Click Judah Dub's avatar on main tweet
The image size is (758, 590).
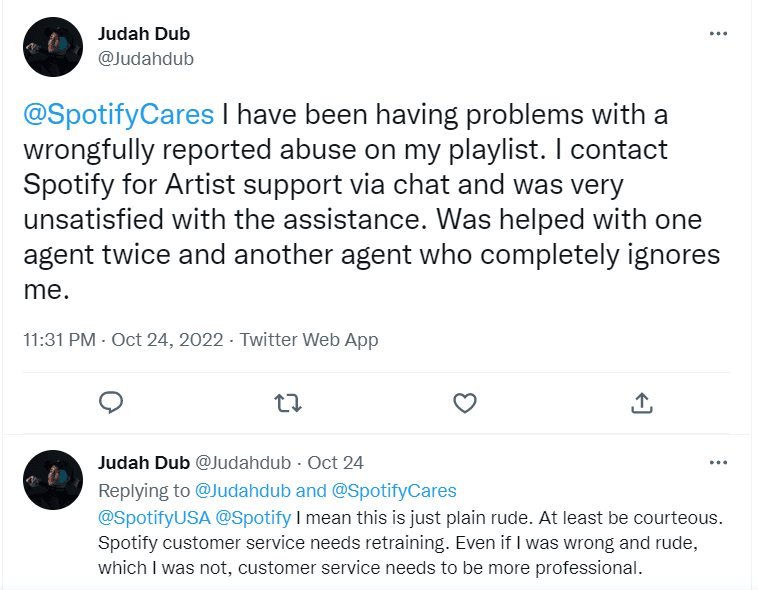(52, 47)
